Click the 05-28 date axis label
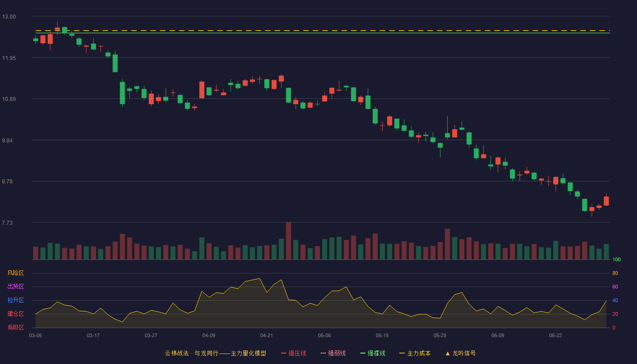 (440, 335)
